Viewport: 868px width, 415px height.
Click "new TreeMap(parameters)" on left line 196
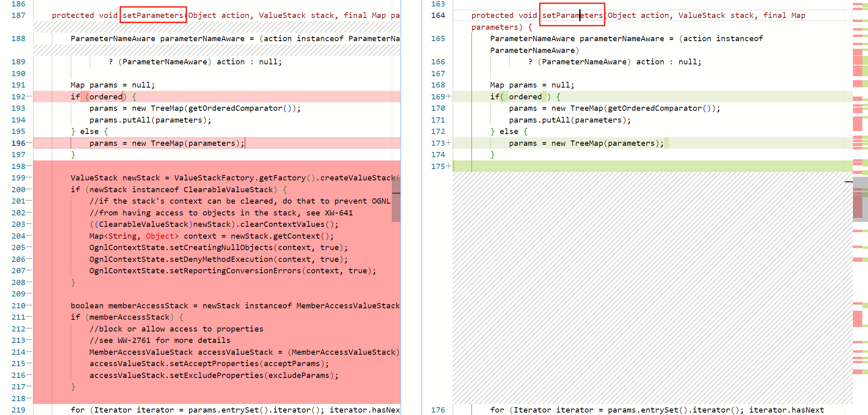click(x=186, y=143)
